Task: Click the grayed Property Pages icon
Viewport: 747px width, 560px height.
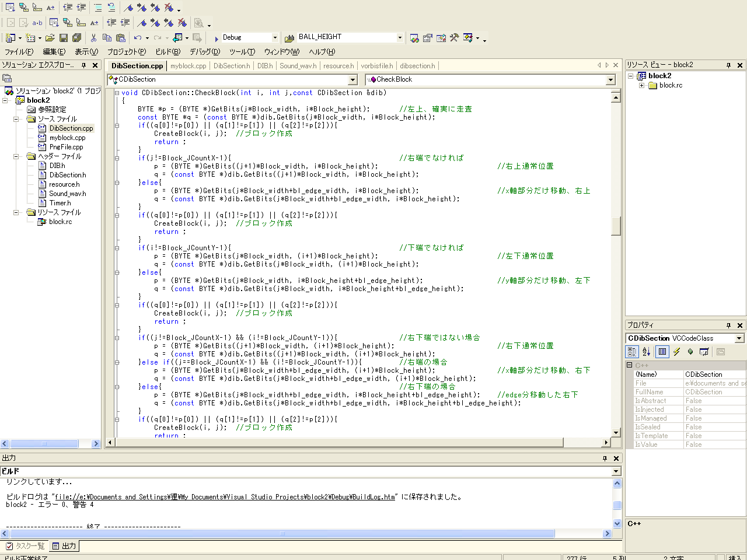Action: click(x=721, y=352)
